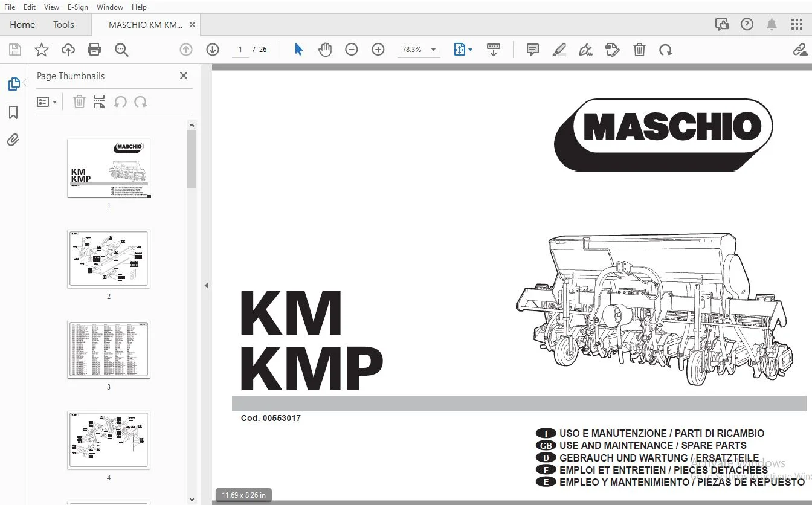This screenshot has width=812, height=505.
Task: Print the document using printer icon
Action: click(x=94, y=50)
